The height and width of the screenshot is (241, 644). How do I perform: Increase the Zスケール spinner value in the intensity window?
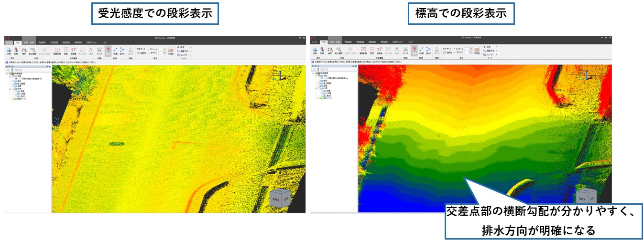165,48
